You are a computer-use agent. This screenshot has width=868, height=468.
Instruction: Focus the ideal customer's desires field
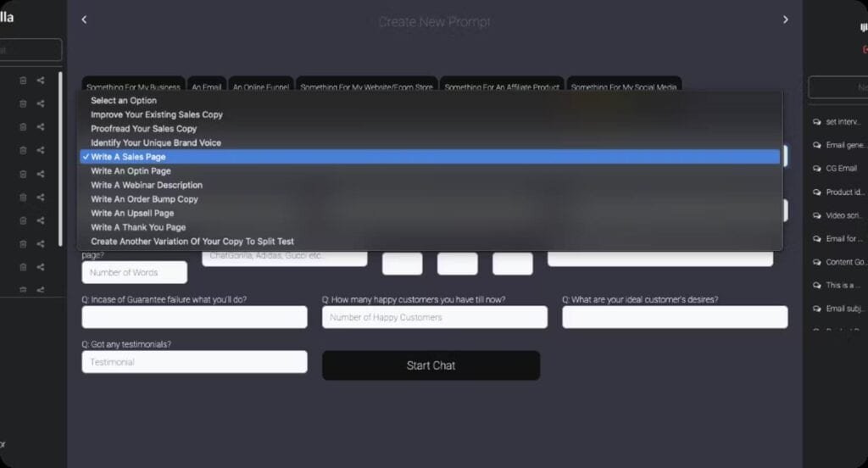[x=675, y=317]
